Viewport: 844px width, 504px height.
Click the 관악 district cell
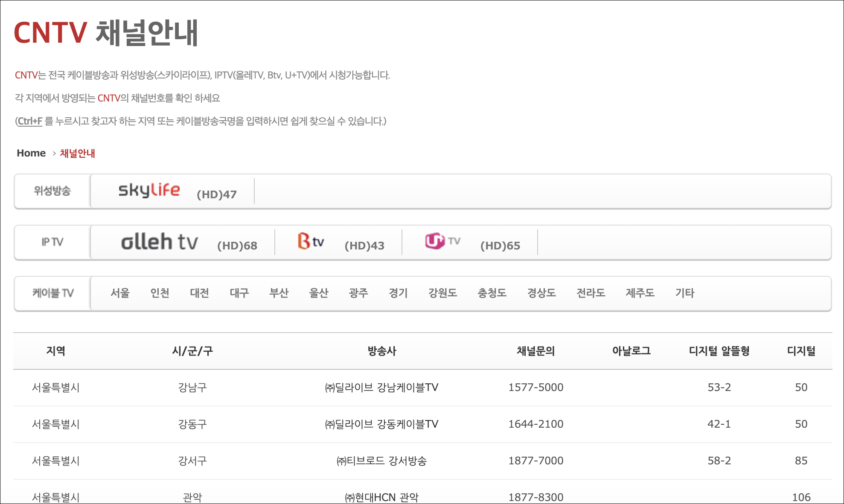(x=192, y=497)
